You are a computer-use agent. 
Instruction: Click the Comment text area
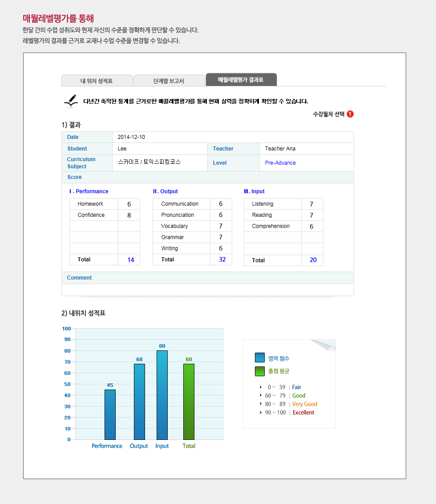click(207, 289)
